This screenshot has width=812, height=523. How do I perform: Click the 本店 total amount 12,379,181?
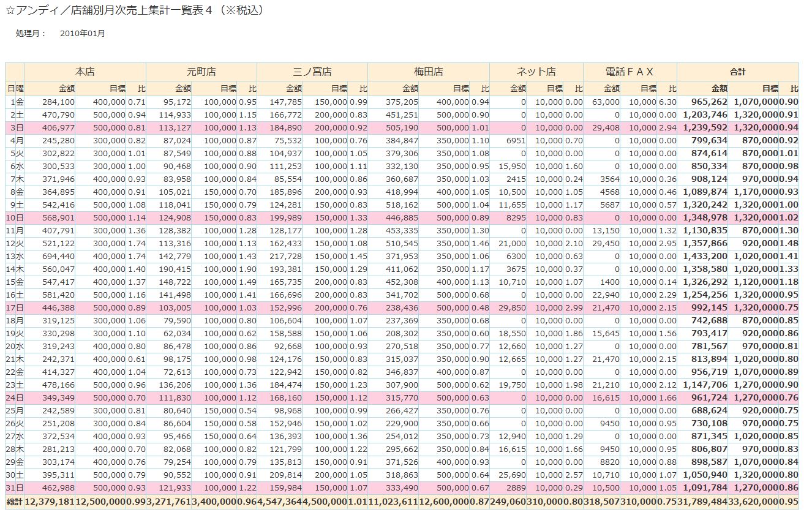click(50, 502)
